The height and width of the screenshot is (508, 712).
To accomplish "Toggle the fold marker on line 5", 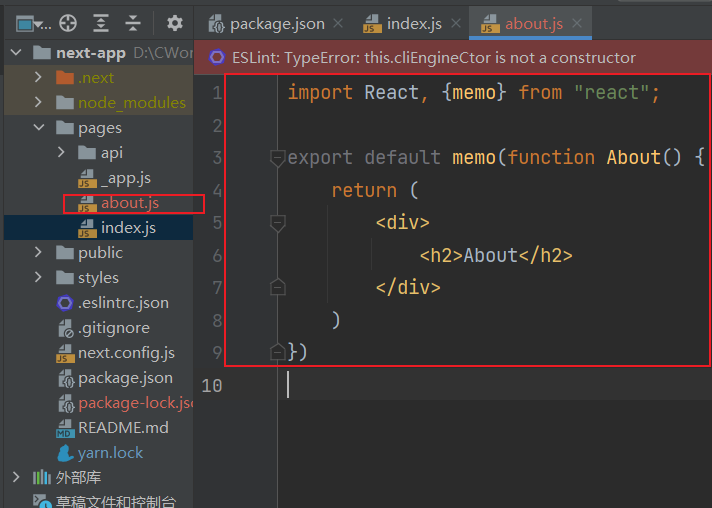I will coord(277,223).
